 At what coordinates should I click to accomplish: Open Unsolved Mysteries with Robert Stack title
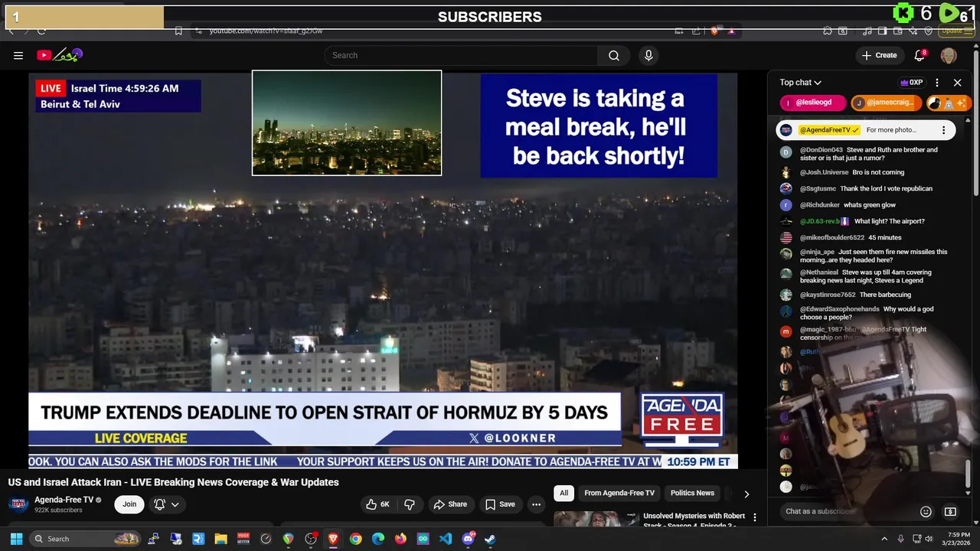694,520
